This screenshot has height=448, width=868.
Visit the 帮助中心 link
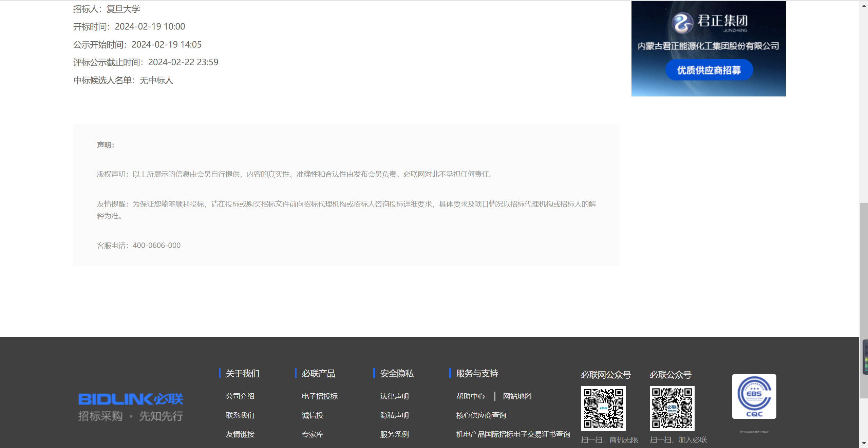coord(470,396)
